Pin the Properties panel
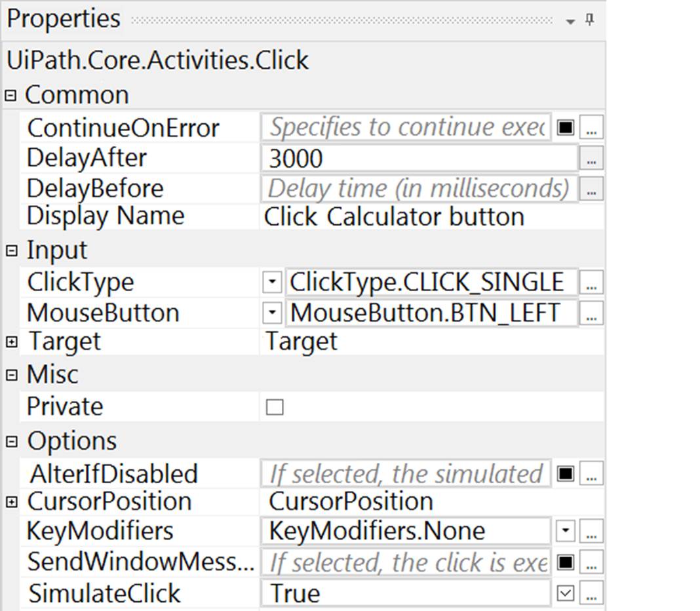 [589, 20]
